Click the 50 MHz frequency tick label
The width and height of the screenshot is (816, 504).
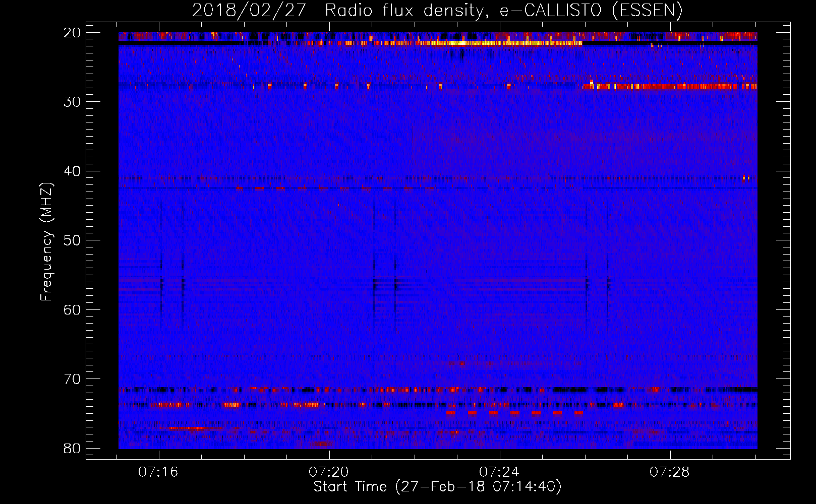[x=72, y=240]
